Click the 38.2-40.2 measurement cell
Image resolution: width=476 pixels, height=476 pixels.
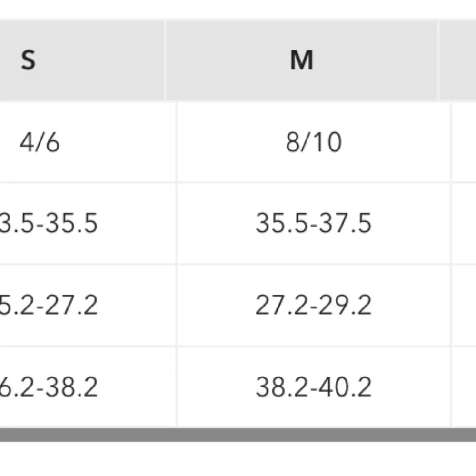[x=314, y=387]
